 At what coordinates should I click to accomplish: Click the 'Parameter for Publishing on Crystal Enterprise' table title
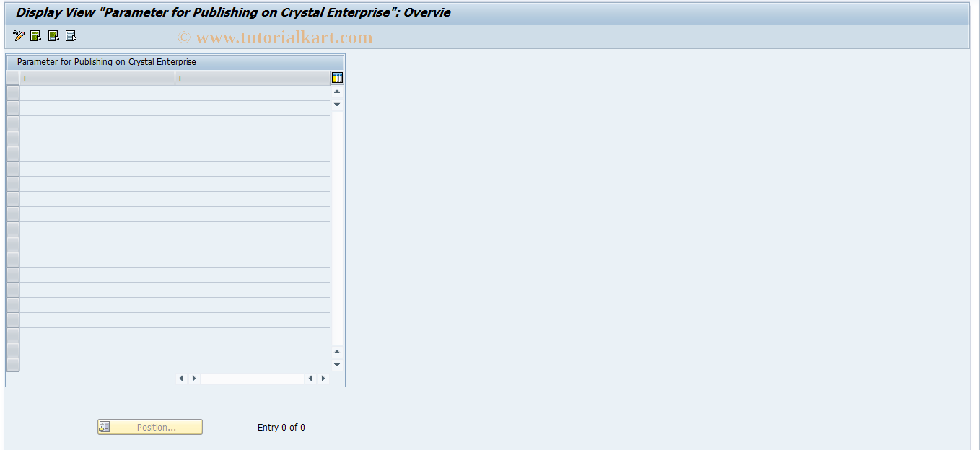pyautogui.click(x=107, y=62)
